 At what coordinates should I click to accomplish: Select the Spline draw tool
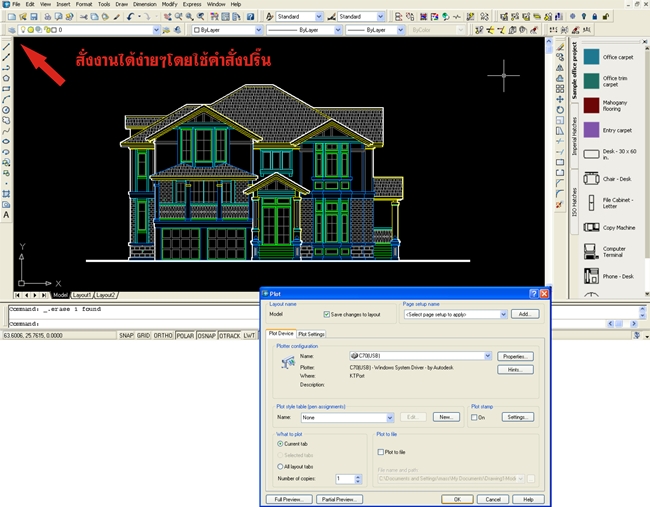(6, 131)
